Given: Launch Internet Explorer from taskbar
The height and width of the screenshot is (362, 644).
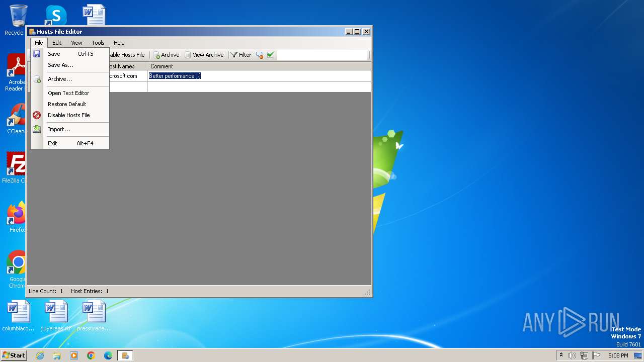Looking at the screenshot, I should pyautogui.click(x=40, y=355).
